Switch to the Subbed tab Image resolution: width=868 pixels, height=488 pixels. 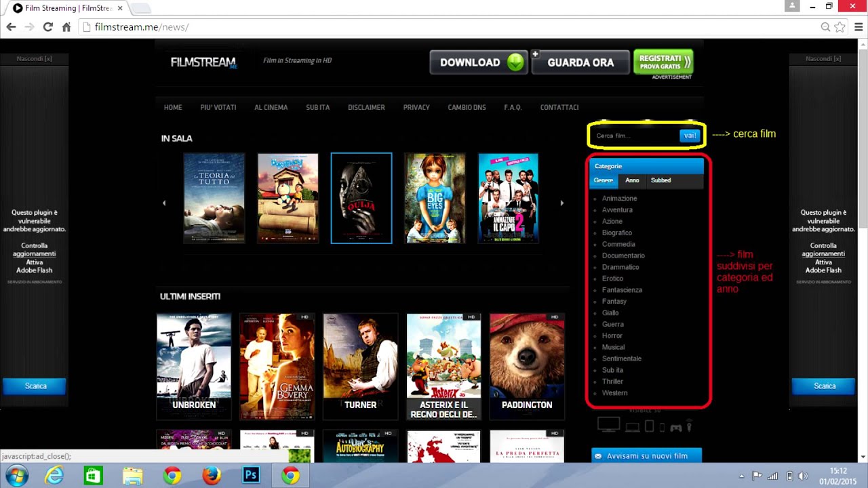pos(660,180)
